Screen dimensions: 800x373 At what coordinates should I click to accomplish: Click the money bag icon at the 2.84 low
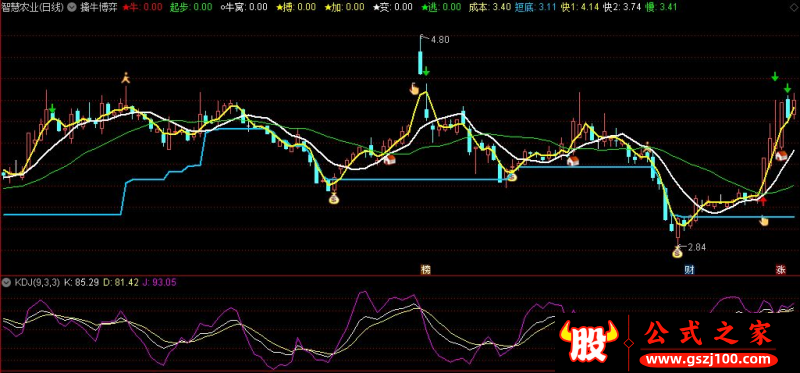tap(678, 251)
